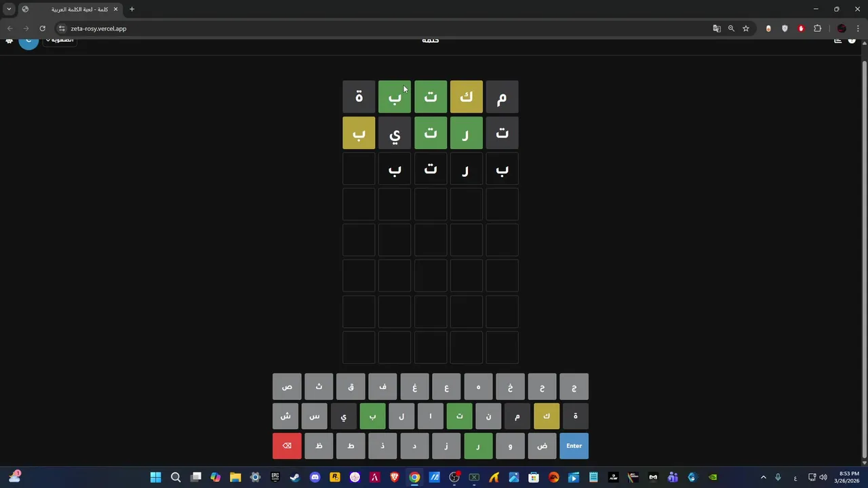Open the Windows Start menu
This screenshot has height=488, width=868.
tap(156, 477)
